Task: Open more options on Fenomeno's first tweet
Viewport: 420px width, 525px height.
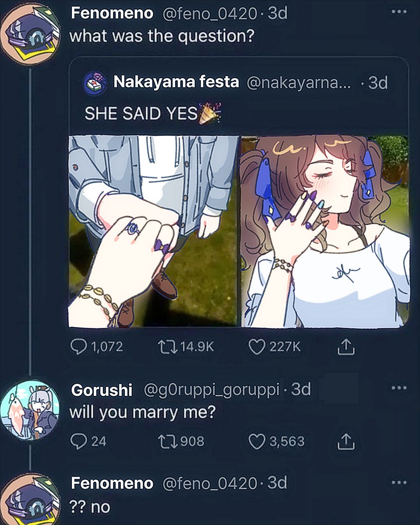Action: (398, 13)
